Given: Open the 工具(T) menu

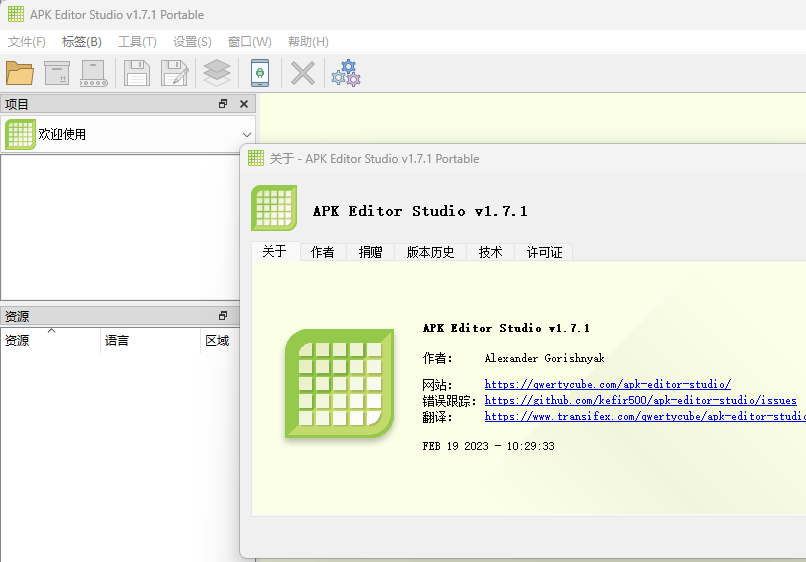Looking at the screenshot, I should (x=137, y=42).
